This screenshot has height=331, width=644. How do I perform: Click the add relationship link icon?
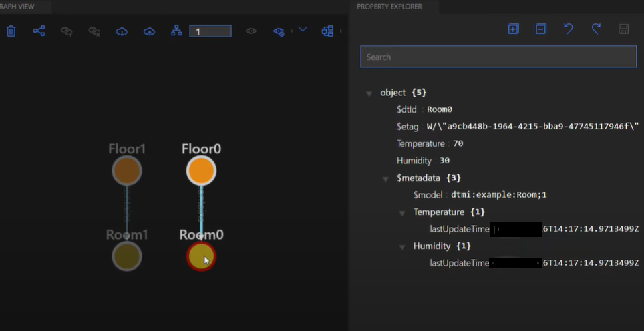pyautogui.click(x=67, y=31)
